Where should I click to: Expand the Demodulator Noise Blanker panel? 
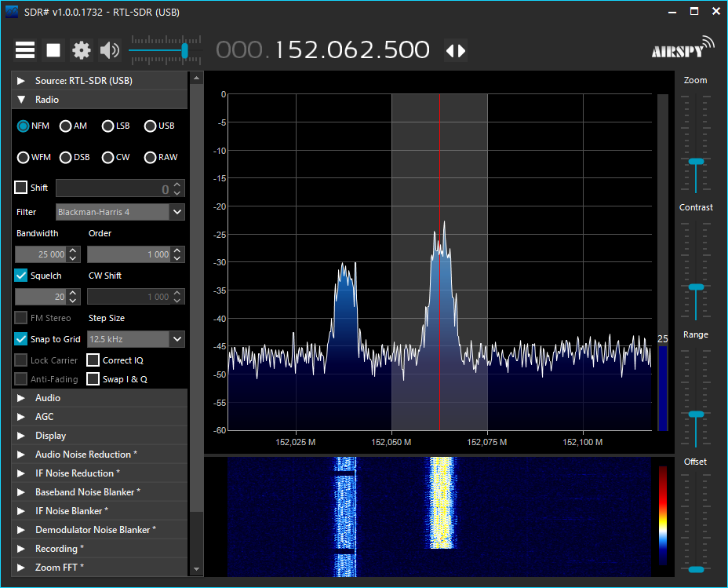[100, 529]
